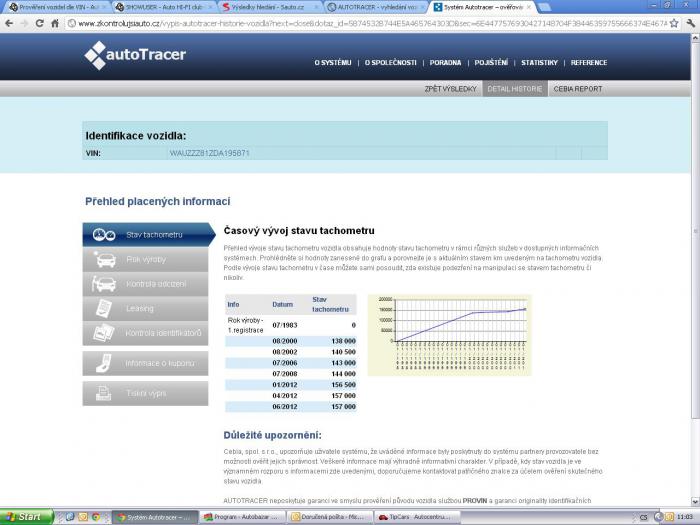This screenshot has height=525, width=700.
Task: Click the autoTracer logo
Action: 135,55
